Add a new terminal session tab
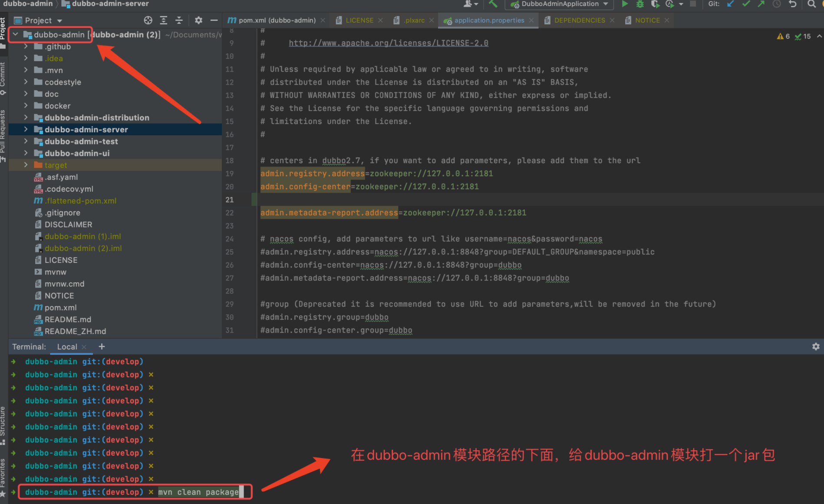Screen dimensions: 824x504 click(102, 347)
